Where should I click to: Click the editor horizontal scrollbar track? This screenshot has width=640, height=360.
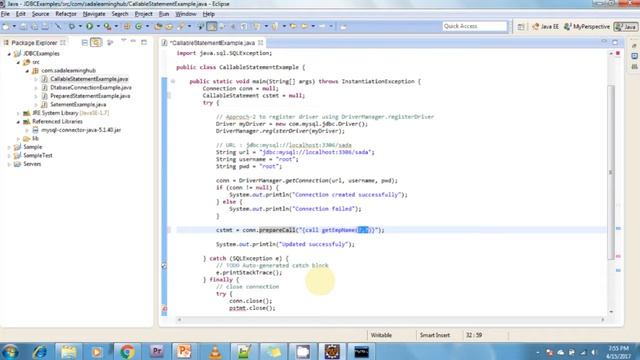(391, 320)
